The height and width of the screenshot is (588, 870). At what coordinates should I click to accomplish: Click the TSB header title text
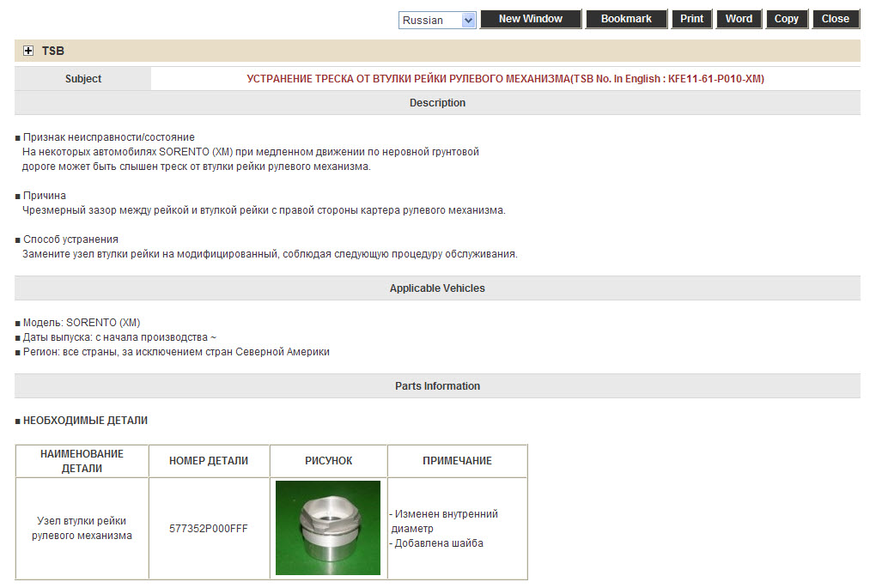[x=53, y=52]
